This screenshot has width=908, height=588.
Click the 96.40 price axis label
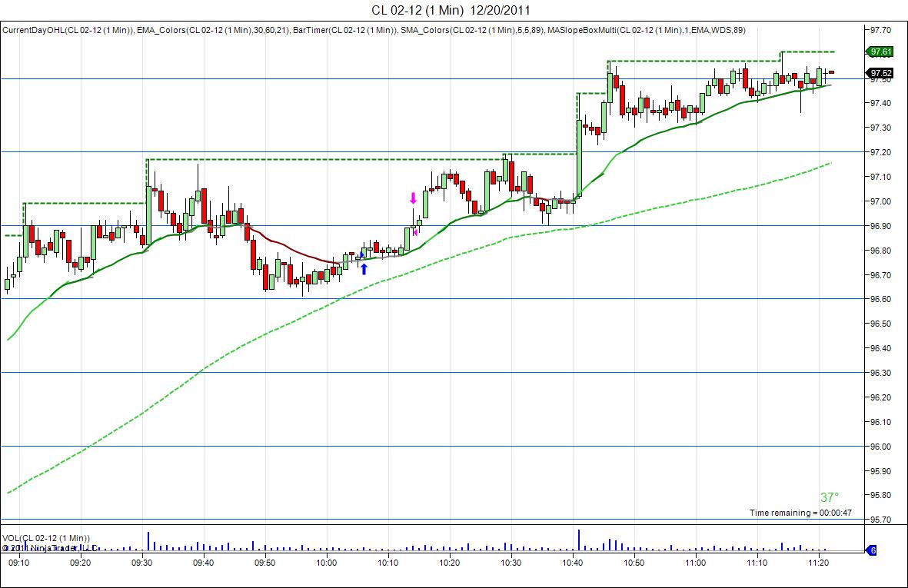(x=881, y=348)
